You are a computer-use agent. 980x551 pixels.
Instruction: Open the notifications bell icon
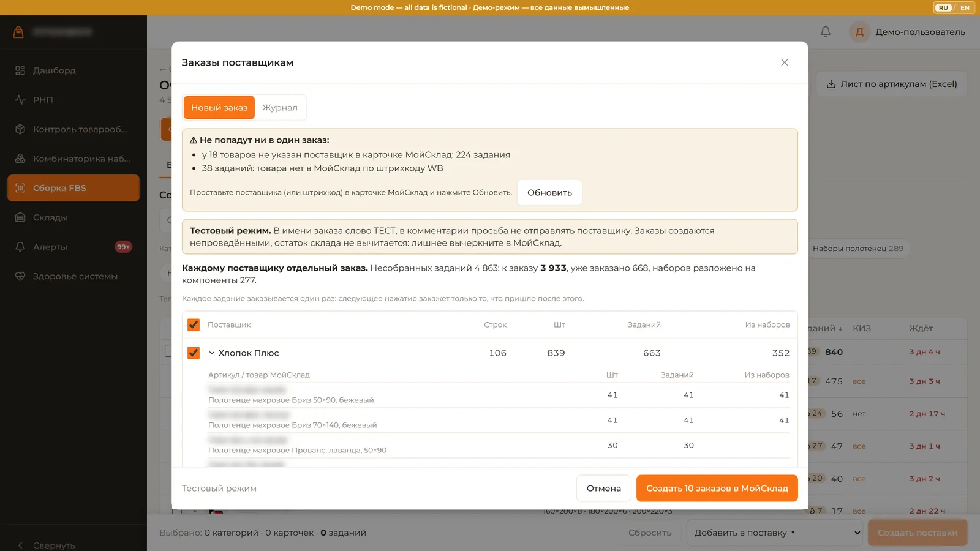click(826, 32)
